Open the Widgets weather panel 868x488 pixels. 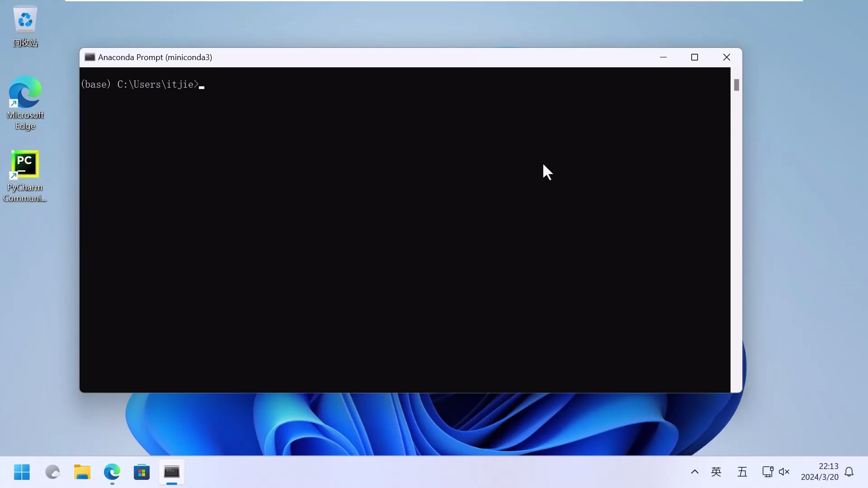tap(52, 472)
